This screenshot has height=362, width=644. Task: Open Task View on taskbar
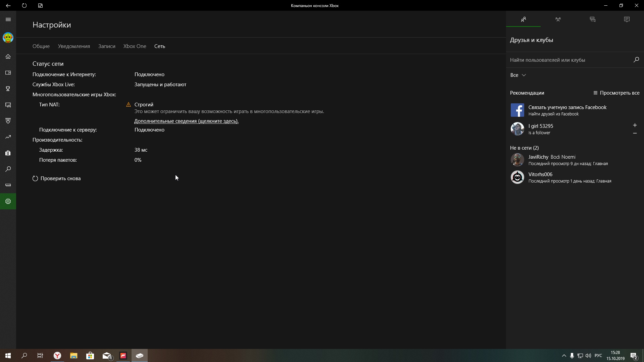(x=40, y=356)
